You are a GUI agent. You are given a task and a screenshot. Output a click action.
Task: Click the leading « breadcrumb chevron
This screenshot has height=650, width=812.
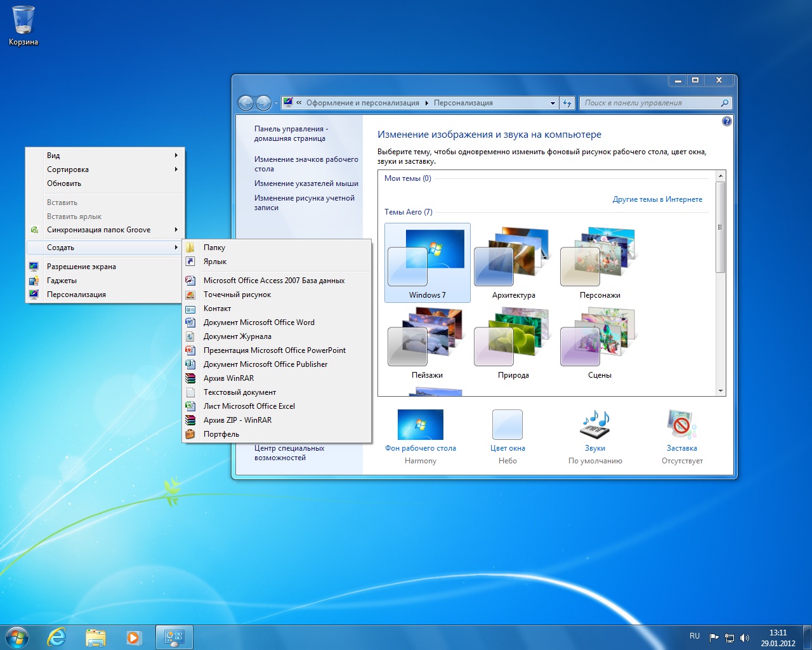coord(299,103)
